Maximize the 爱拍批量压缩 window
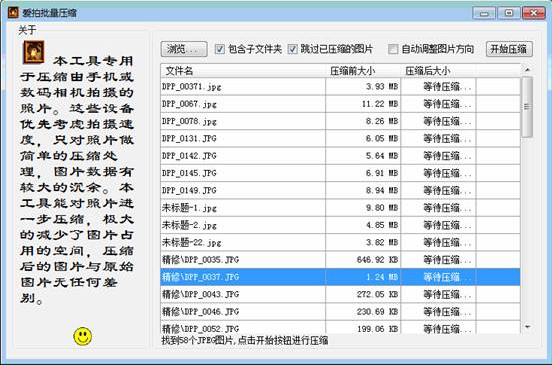Viewport: 552px width, 365px height. click(x=509, y=13)
